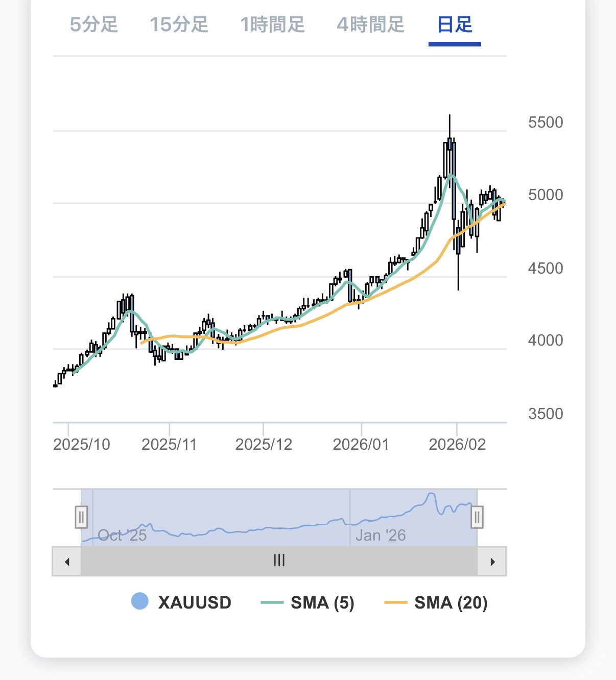This screenshot has width=616, height=680.
Task: Switch to the 5分足 timeframe tab
Action: [94, 25]
